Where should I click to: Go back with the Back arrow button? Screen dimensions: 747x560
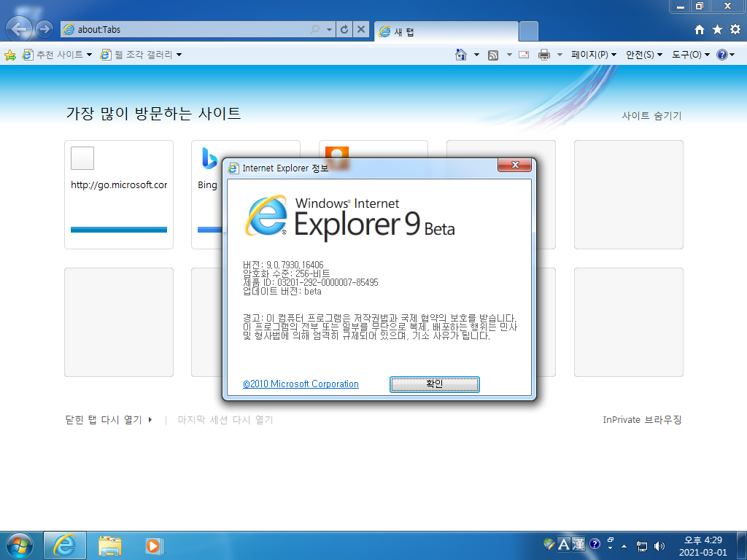[18, 29]
